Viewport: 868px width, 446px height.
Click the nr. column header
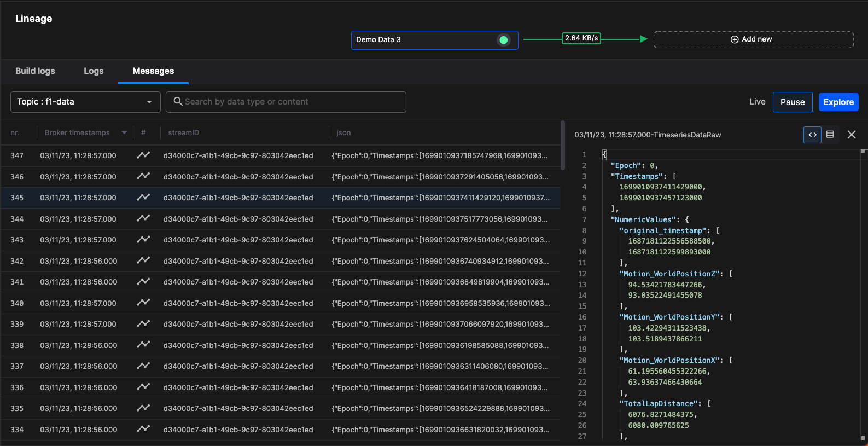[x=15, y=133]
